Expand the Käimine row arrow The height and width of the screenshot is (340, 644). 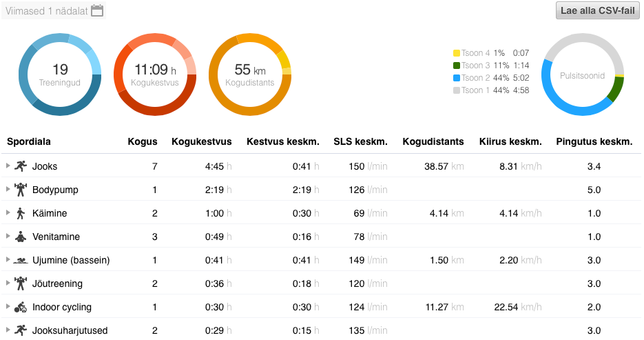click(8, 213)
